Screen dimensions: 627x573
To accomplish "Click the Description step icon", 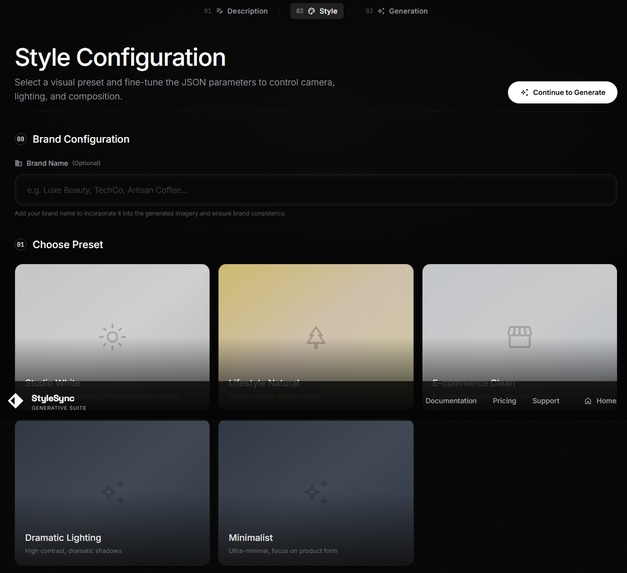I will click(x=220, y=11).
